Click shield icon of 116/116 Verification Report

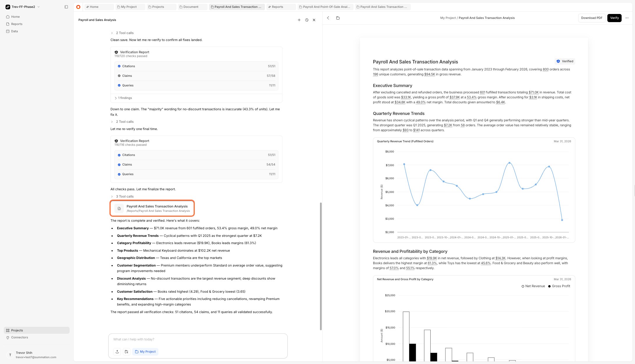(116, 141)
